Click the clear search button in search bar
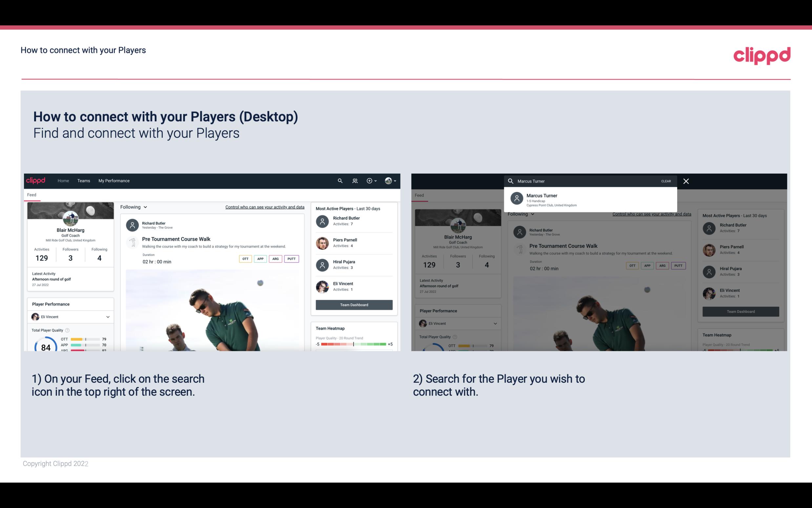Screen dimensions: 812x508 [666, 181]
